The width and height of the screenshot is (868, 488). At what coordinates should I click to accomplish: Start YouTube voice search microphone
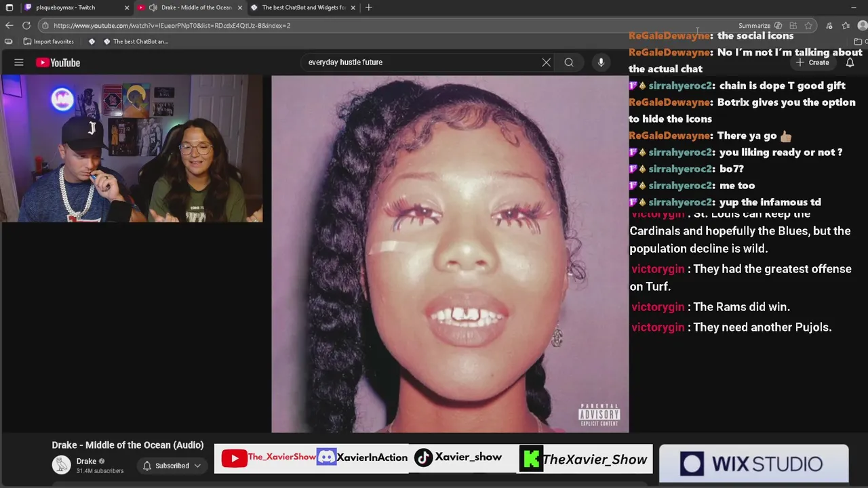pos(601,62)
